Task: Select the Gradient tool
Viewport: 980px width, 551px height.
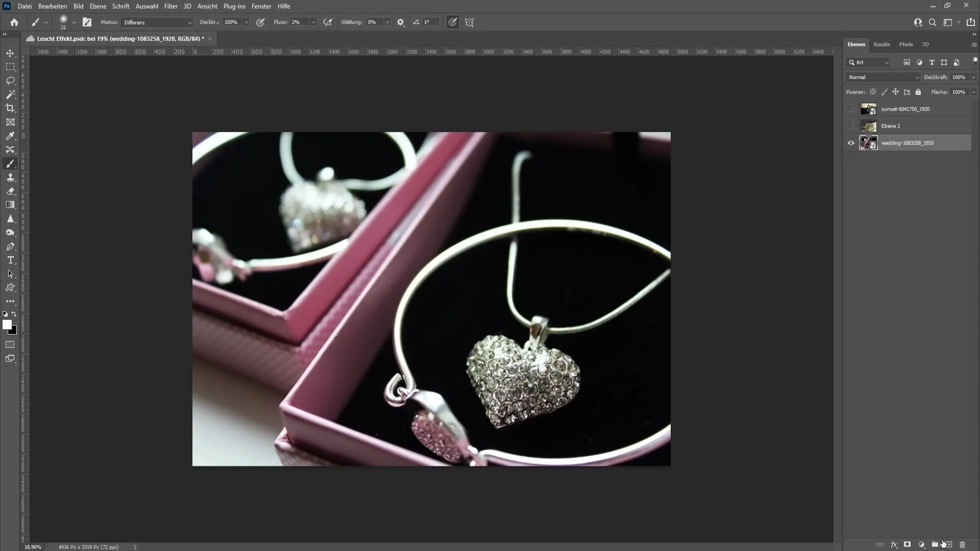Action: [x=10, y=205]
